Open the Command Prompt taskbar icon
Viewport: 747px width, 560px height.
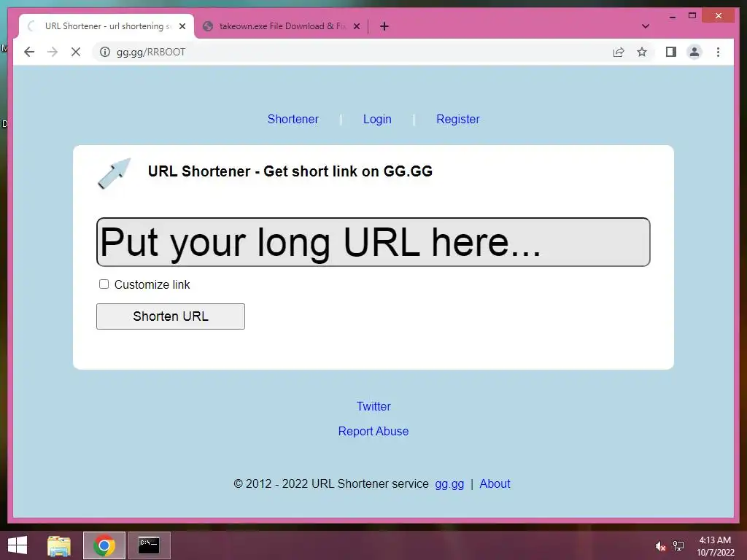(x=149, y=545)
